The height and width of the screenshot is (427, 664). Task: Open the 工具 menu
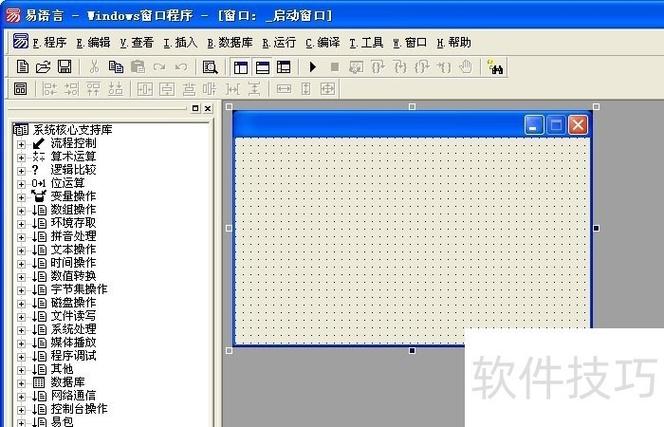tap(366, 42)
